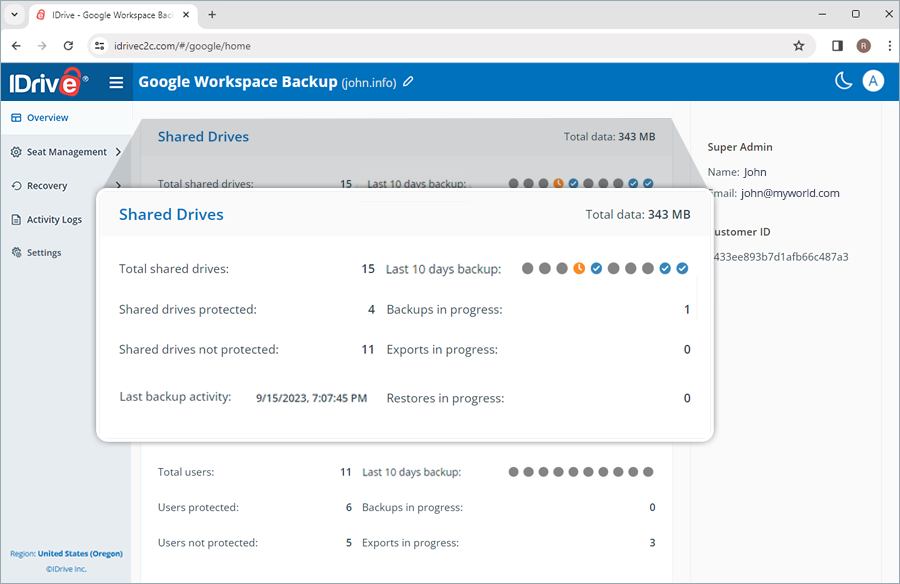This screenshot has width=900, height=584.
Task: Toggle the hamburger menu icon
Action: tap(116, 83)
